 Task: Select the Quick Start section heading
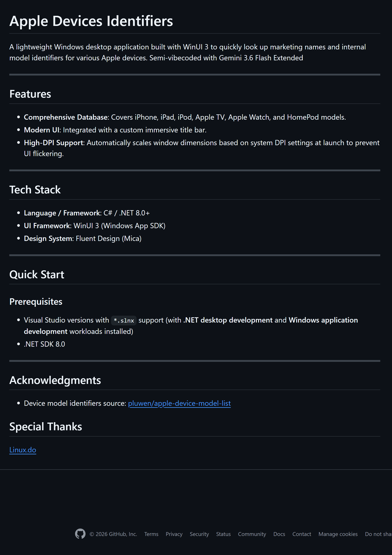click(x=37, y=275)
